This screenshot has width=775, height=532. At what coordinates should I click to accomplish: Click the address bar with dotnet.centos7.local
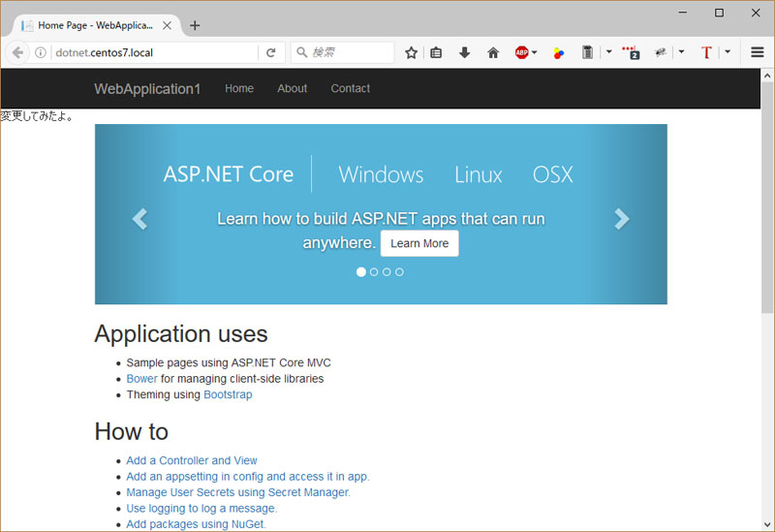tap(156, 52)
